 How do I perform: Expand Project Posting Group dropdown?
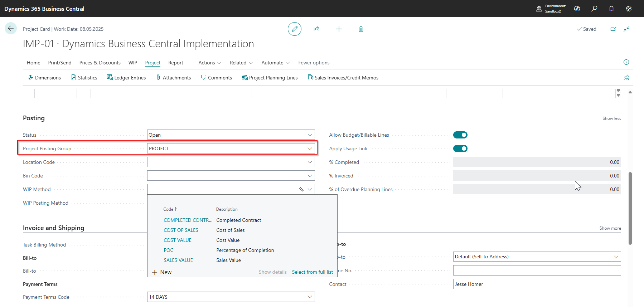coord(310,148)
